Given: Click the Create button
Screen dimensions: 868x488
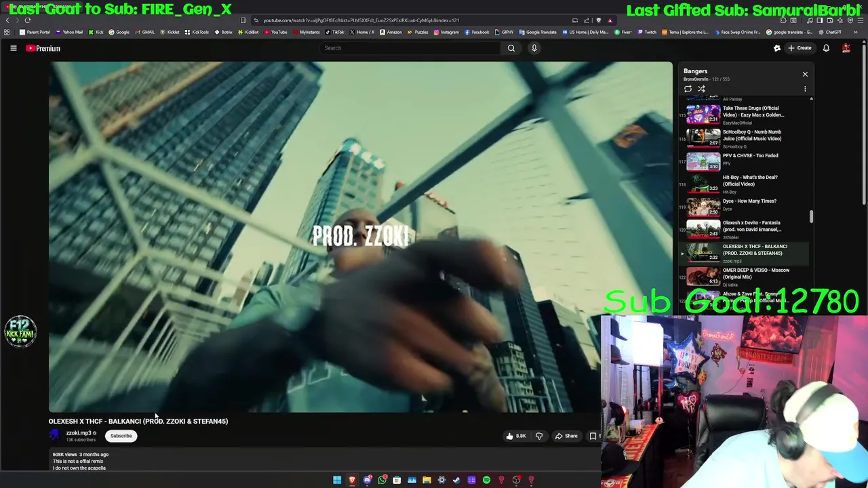Looking at the screenshot, I should (800, 48).
